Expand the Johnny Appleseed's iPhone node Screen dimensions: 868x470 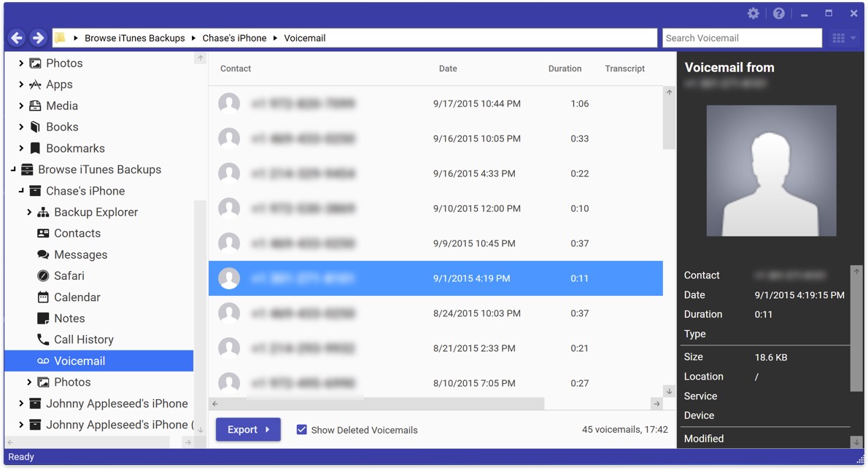(21, 404)
